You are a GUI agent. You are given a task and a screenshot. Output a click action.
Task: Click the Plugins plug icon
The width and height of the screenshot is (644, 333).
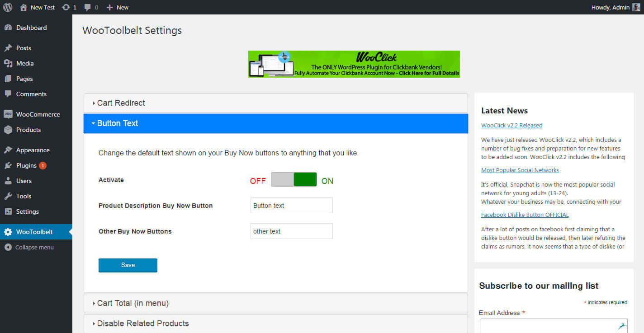pyautogui.click(x=8, y=165)
